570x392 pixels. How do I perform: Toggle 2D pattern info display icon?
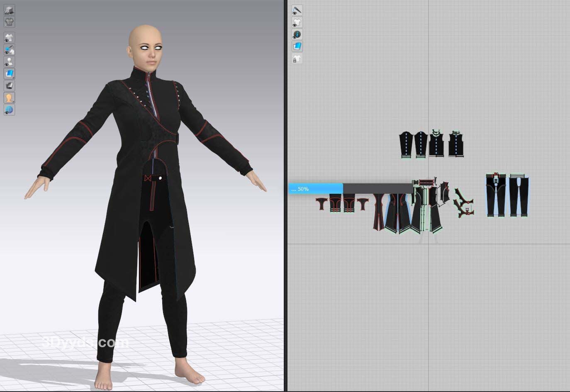tap(297, 34)
